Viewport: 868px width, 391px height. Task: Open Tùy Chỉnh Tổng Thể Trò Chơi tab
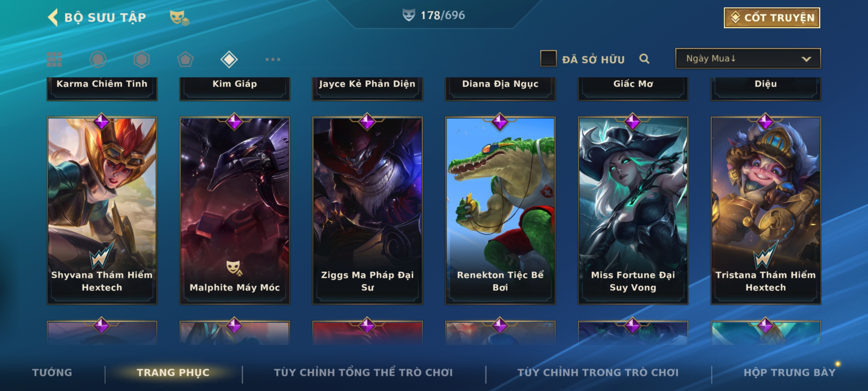(363, 373)
